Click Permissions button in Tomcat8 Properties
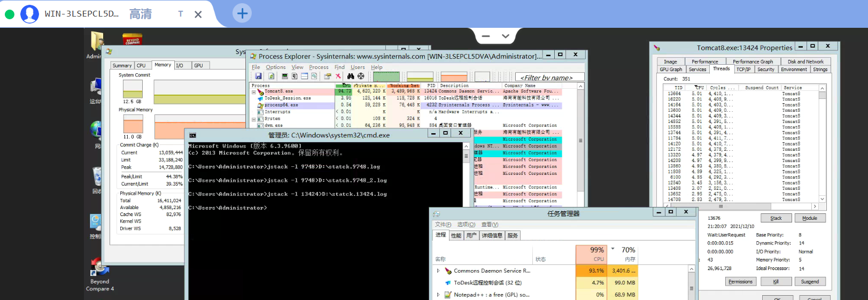Viewport: 868px width, 300px height. (x=740, y=282)
